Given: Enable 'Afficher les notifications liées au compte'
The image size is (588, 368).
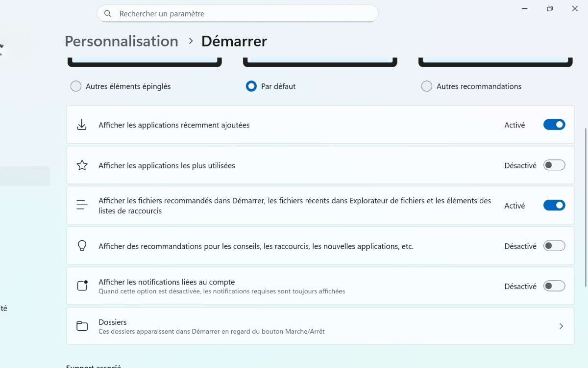Looking at the screenshot, I should pyautogui.click(x=554, y=286).
